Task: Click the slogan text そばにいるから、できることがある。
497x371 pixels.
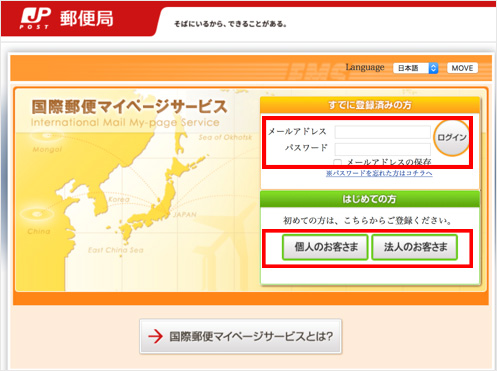Action: (x=230, y=24)
